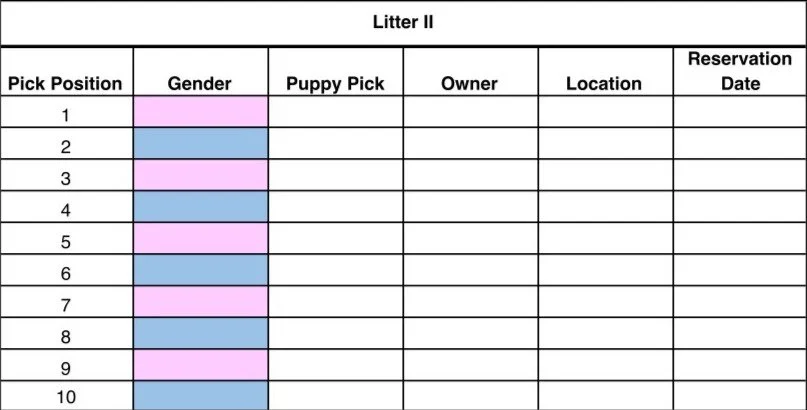The height and width of the screenshot is (410, 807).
Task: Select the Reservation Date header cell
Action: (x=740, y=72)
